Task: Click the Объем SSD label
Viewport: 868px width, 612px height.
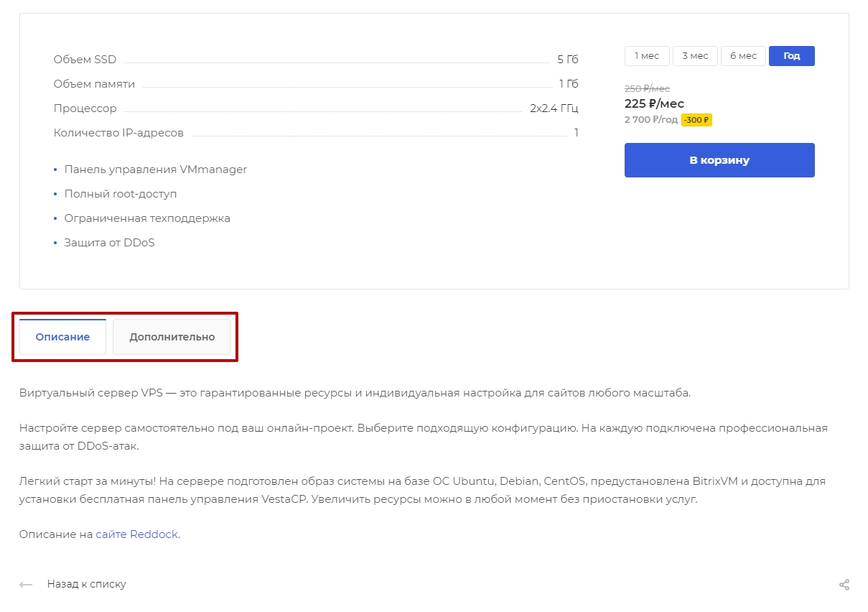Action: pyautogui.click(x=85, y=60)
